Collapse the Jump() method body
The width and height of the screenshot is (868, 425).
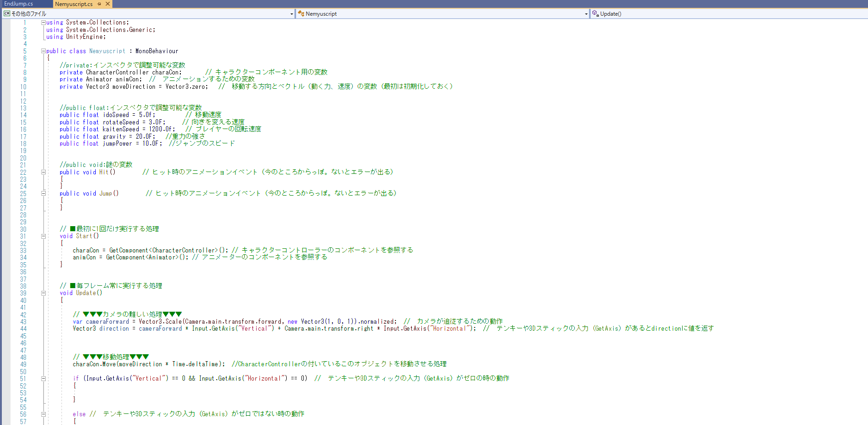(43, 193)
